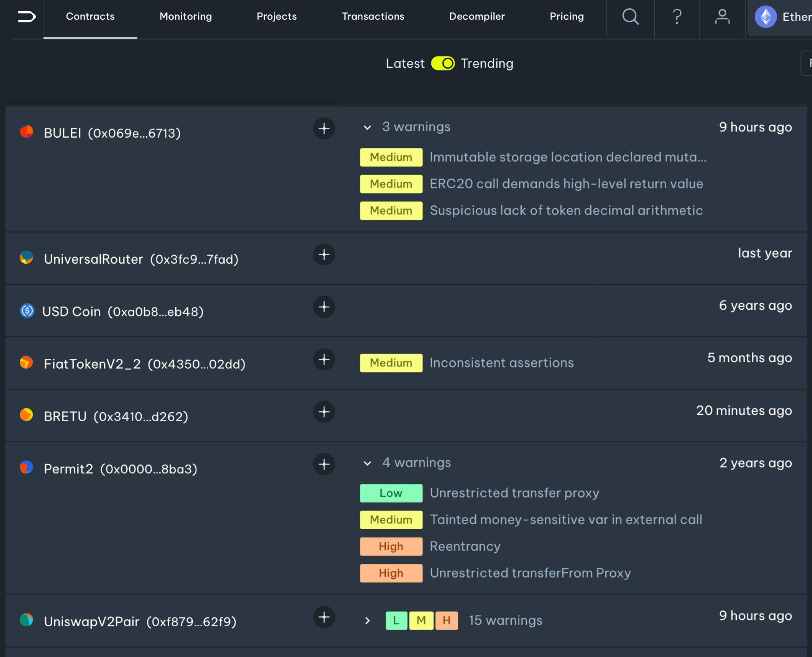Open the Inconsistent assertions warning for FiatTokenV2_2

(502, 363)
